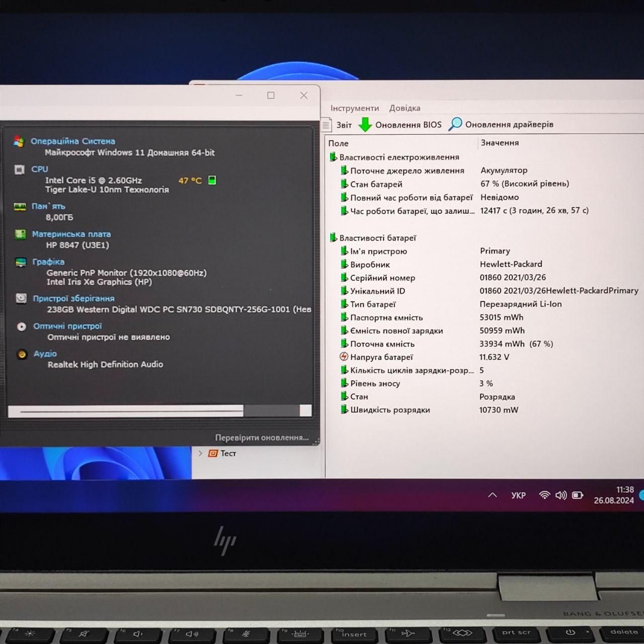644x644 pixels.
Task: Click the optical disc icon
Action: (22, 327)
